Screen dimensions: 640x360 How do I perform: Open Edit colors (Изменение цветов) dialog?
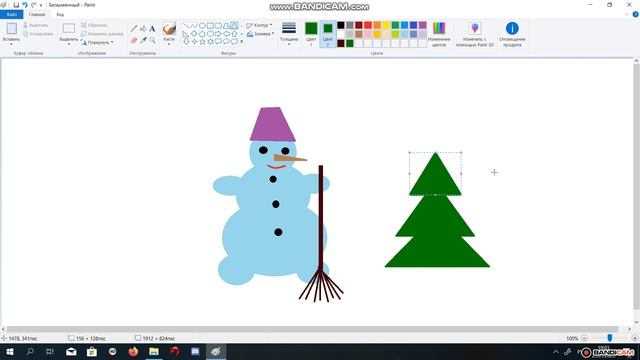(439, 34)
